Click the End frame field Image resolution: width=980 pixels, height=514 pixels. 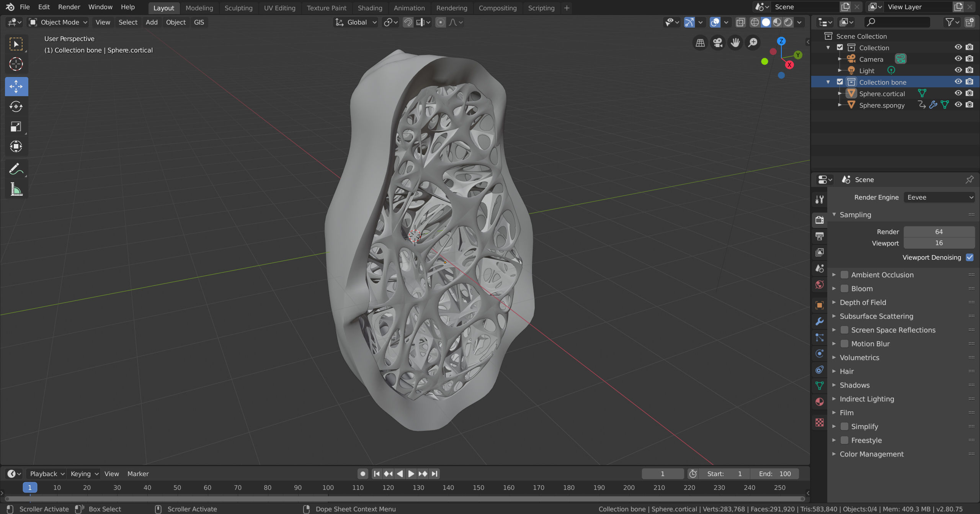(775, 474)
